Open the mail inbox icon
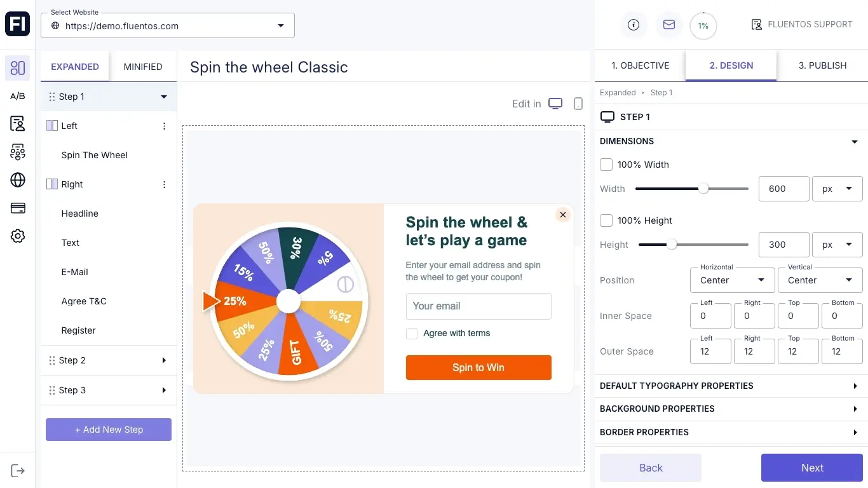The image size is (868, 488). [668, 25]
